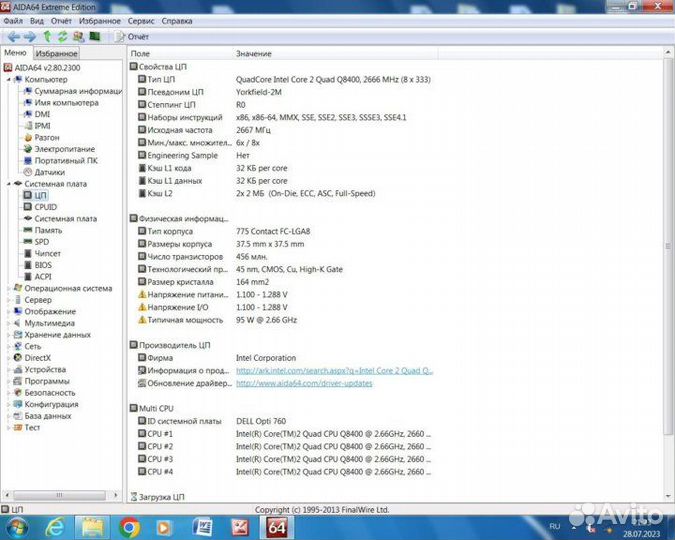The height and width of the screenshot is (540, 675).
Task: Click the green Up arrow toolbar icon
Action: point(47,36)
